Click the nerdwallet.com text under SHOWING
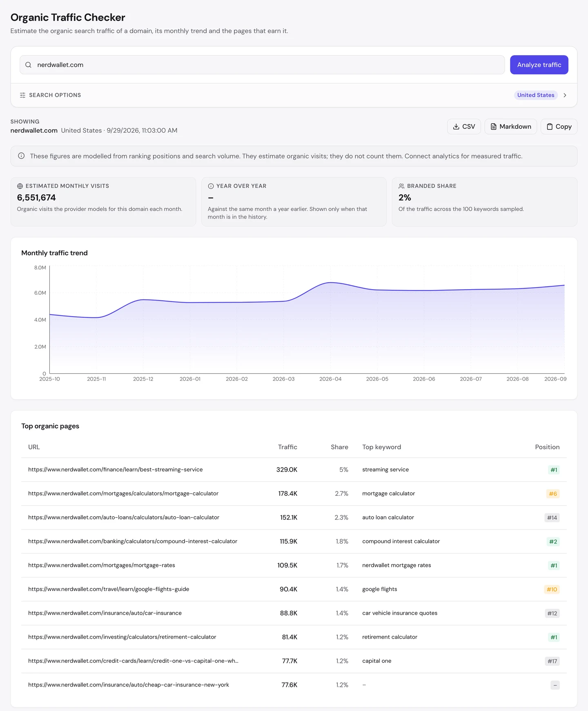This screenshot has width=588, height=711. [x=34, y=131]
